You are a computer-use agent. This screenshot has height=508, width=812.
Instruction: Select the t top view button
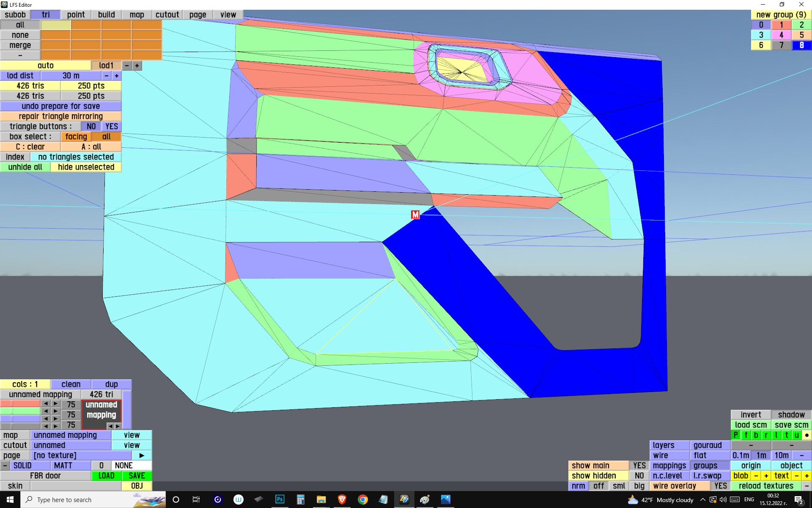tap(787, 435)
